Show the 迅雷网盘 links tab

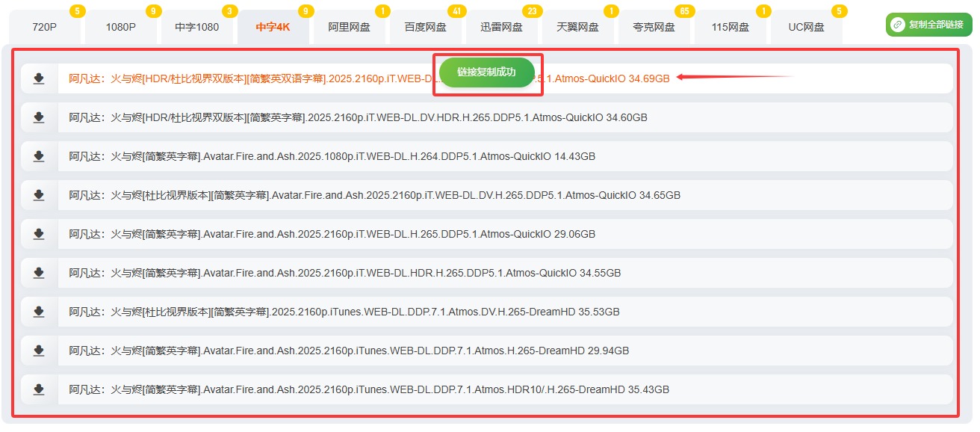(x=502, y=28)
